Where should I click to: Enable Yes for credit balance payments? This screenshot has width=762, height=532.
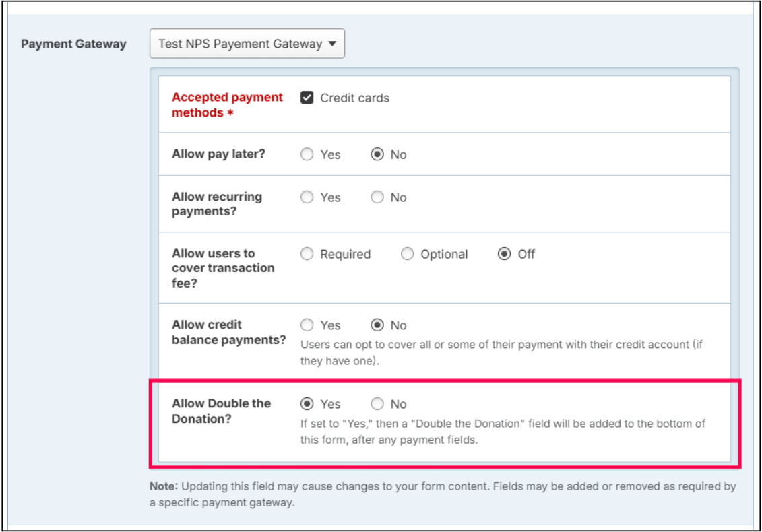pyautogui.click(x=307, y=325)
